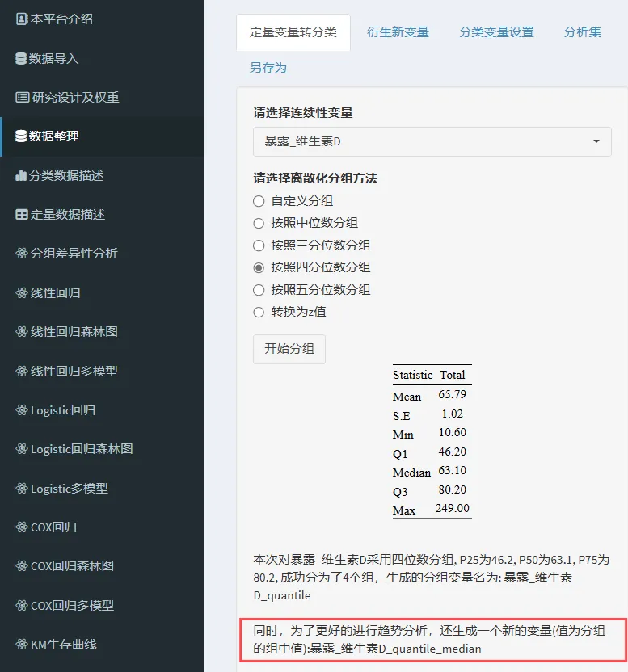Image resolution: width=628 pixels, height=672 pixels.
Task: Select 数据整理 in the sidebar
Action: 102,136
